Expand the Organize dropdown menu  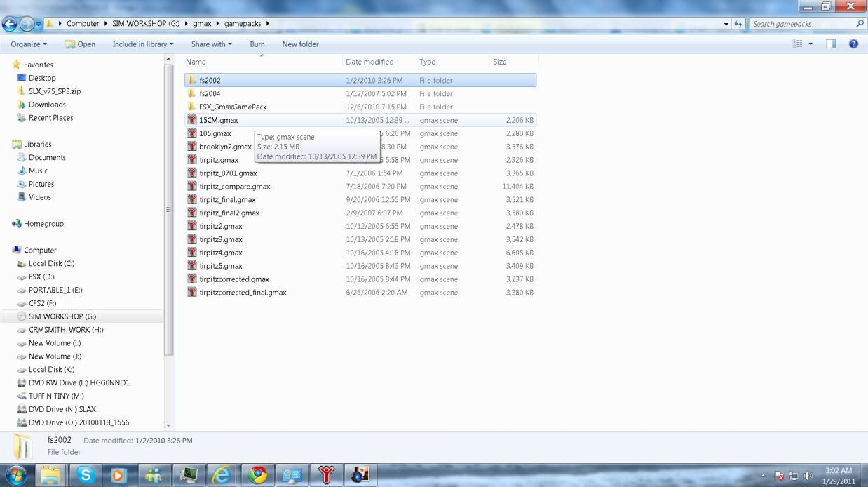[29, 44]
